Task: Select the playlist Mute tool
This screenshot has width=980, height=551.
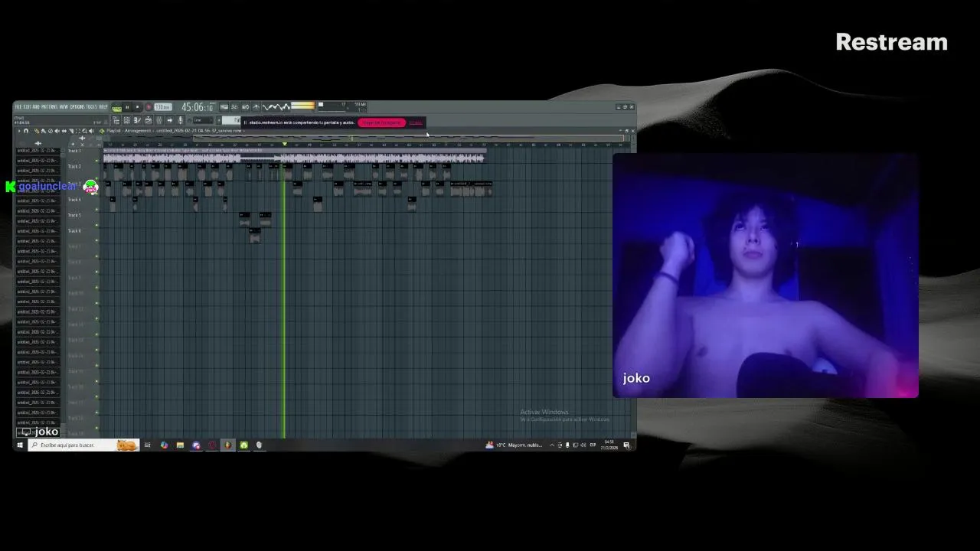Action: tap(57, 131)
